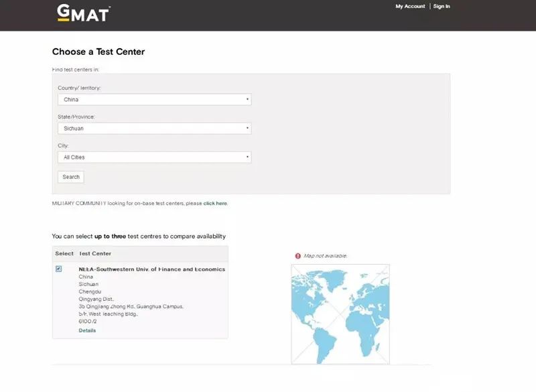Viewport: 536px width, 392px height.
Task: Click the 'Map not available' message text
Action: (x=325, y=255)
